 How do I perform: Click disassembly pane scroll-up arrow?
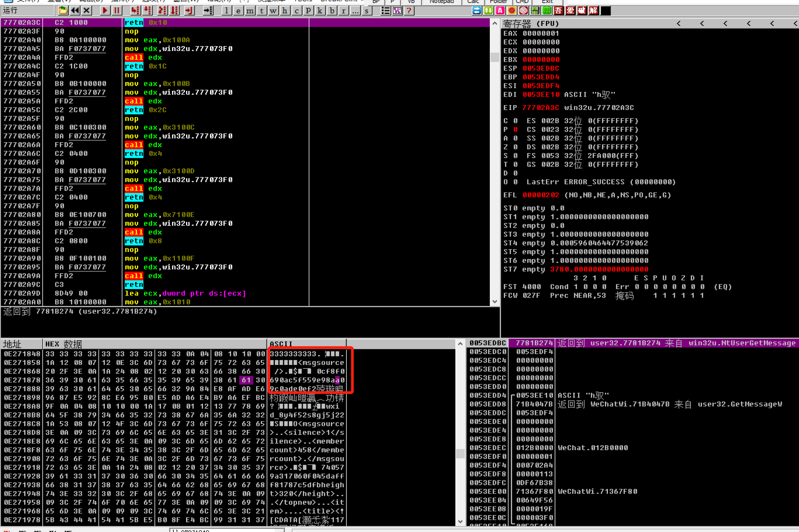tap(495, 23)
